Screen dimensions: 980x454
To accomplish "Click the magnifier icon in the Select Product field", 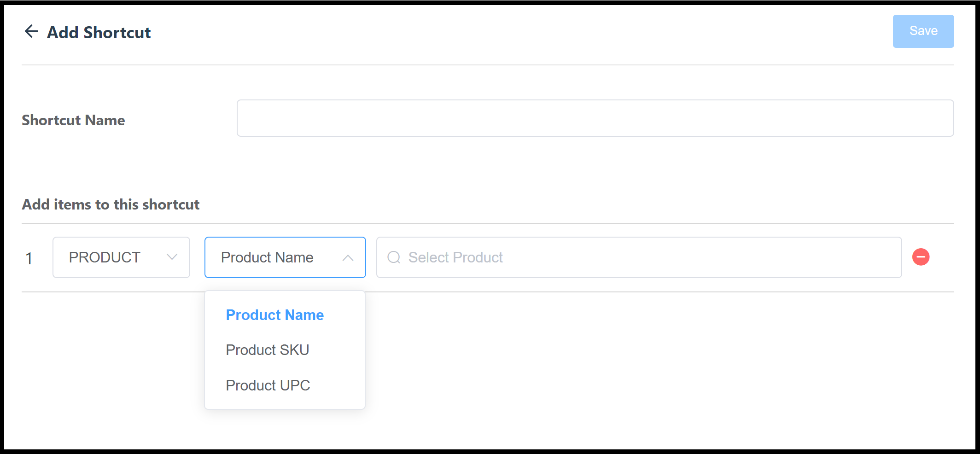I will (393, 257).
